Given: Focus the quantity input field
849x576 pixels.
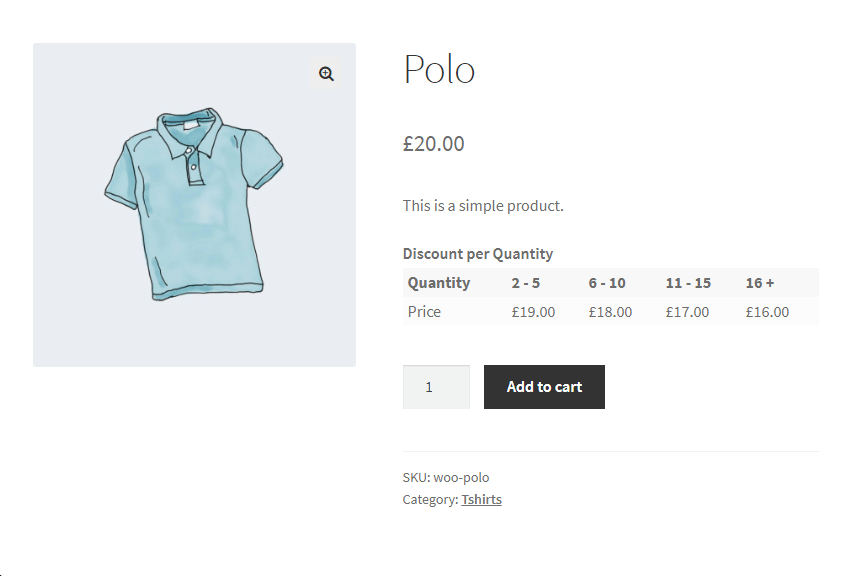Looking at the screenshot, I should point(435,387).
